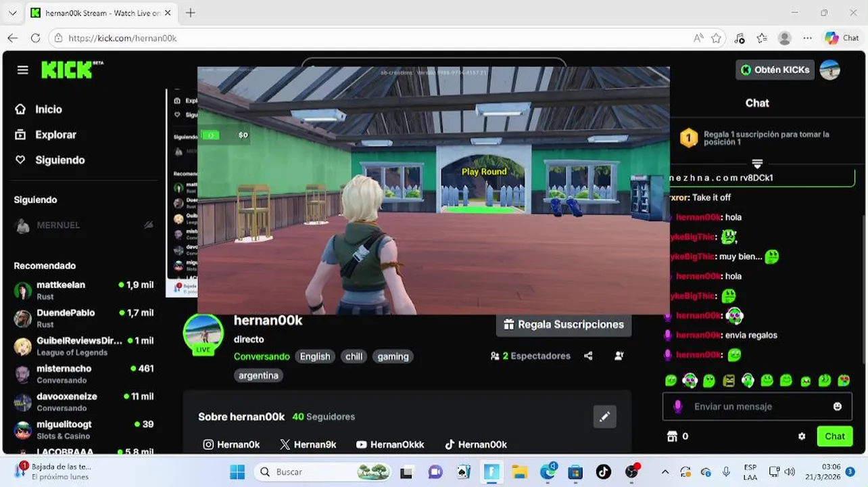The width and height of the screenshot is (868, 487).
Task: Open the Windows Start menu
Action: pyautogui.click(x=237, y=471)
